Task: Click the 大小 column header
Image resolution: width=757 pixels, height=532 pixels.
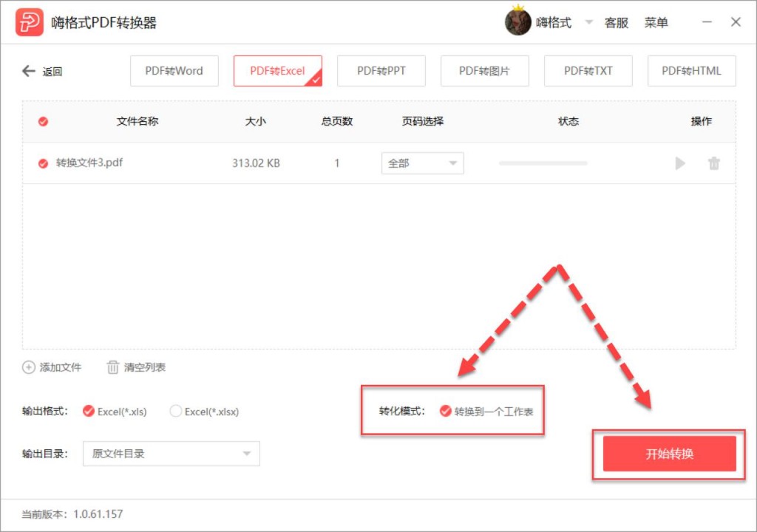Action: pos(255,121)
